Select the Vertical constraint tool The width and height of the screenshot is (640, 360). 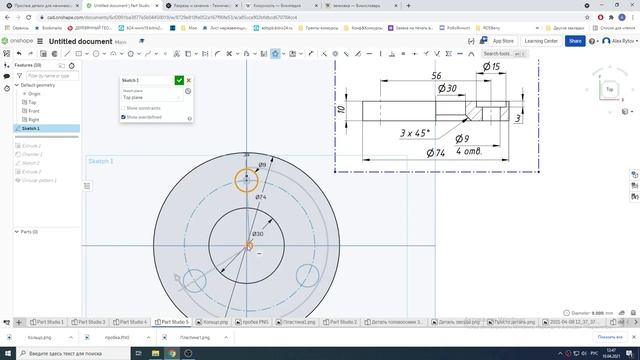click(380, 53)
